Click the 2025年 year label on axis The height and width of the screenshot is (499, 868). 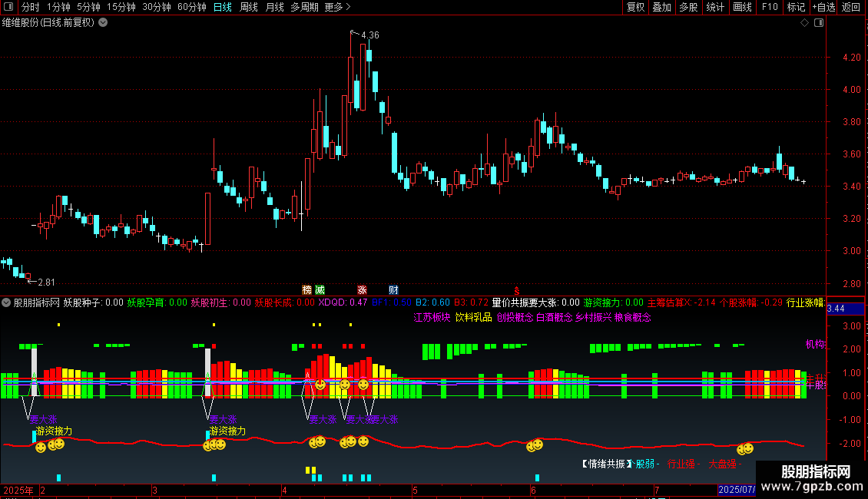pos(18,490)
